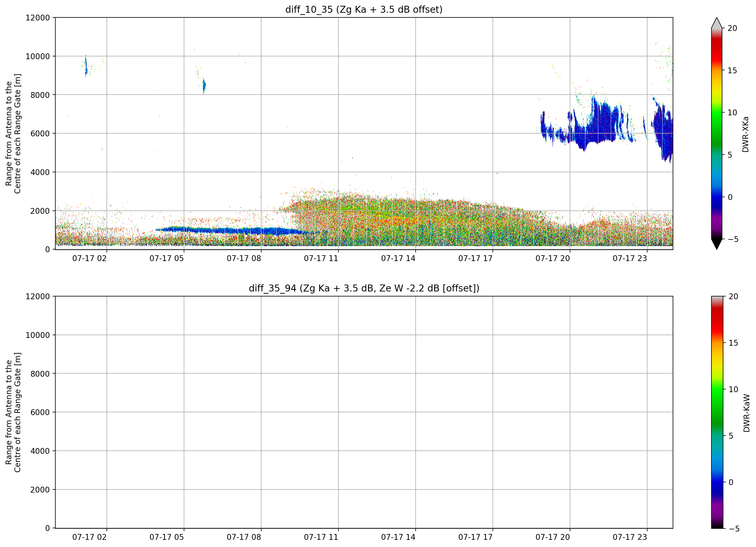Click the black lower extend arrow on DWR-XKa colorbar
The image size is (756, 547).
pyautogui.click(x=716, y=244)
